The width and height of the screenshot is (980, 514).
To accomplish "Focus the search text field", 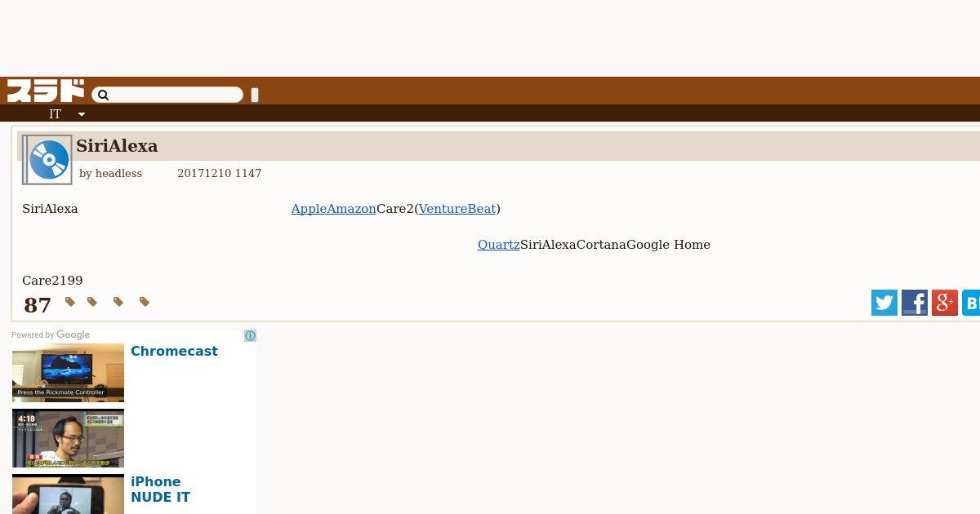I will pyautogui.click(x=167, y=95).
